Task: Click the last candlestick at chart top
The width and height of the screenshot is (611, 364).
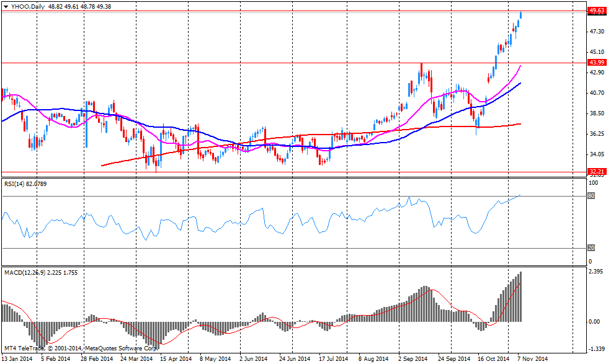Action: point(520,15)
